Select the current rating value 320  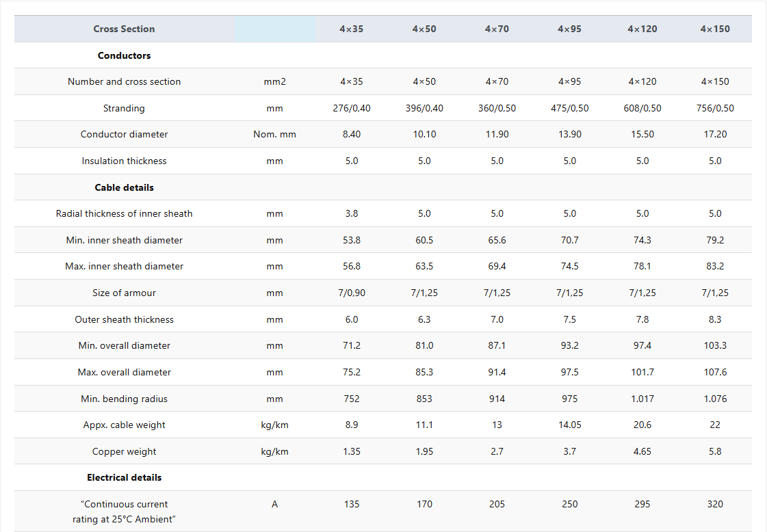pyautogui.click(x=715, y=504)
